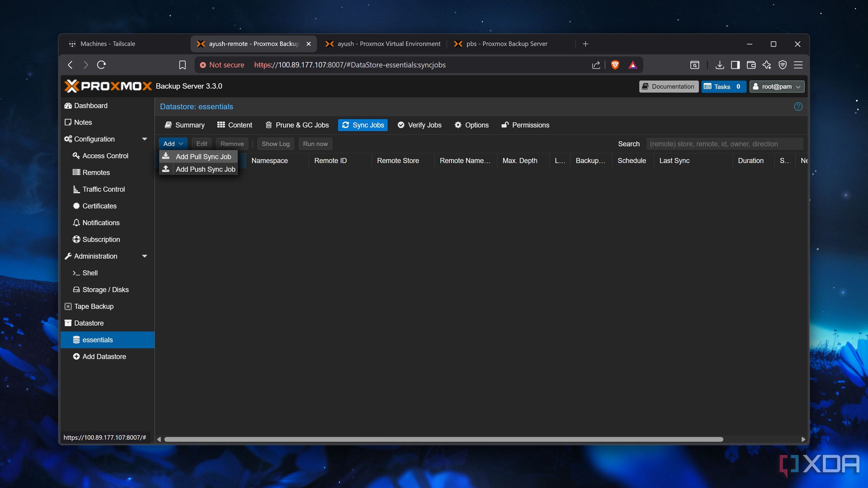Collapse the Administration section arrow

[145, 256]
